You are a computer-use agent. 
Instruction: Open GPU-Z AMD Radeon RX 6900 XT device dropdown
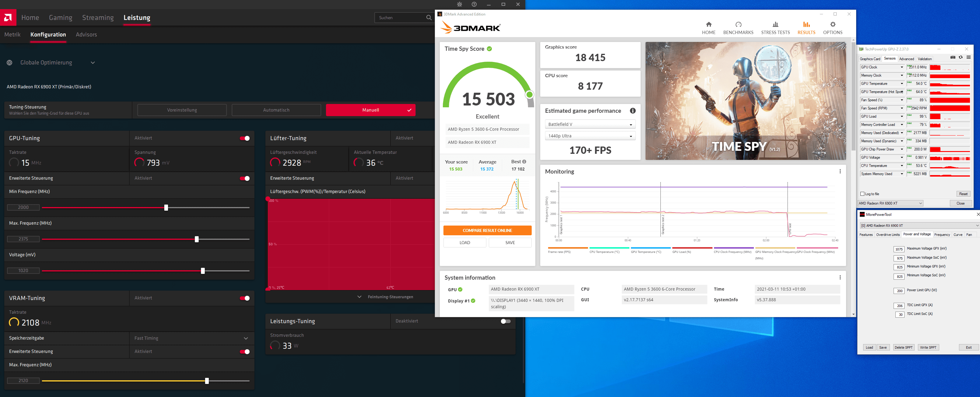(890, 203)
